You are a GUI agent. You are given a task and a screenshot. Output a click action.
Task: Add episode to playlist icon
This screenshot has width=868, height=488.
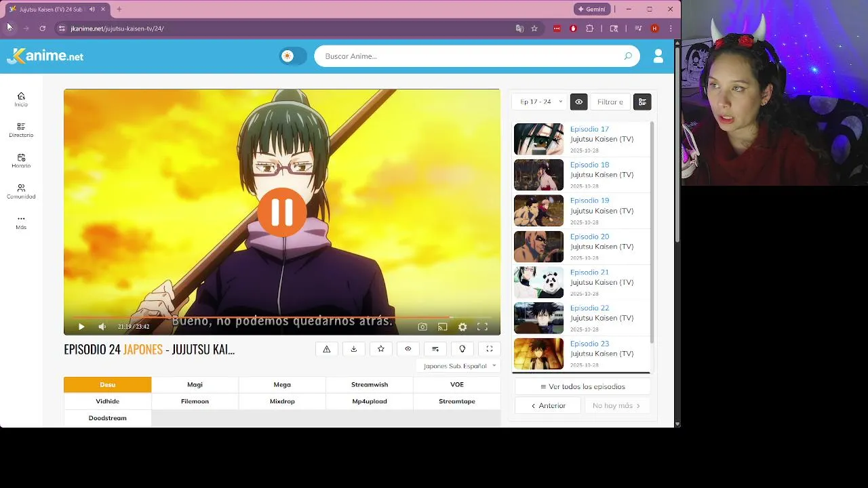coord(435,349)
